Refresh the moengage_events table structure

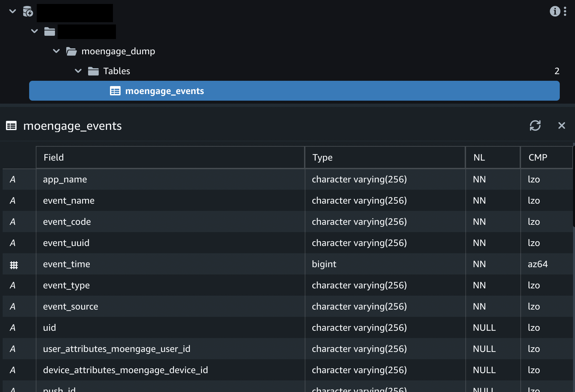(x=536, y=125)
